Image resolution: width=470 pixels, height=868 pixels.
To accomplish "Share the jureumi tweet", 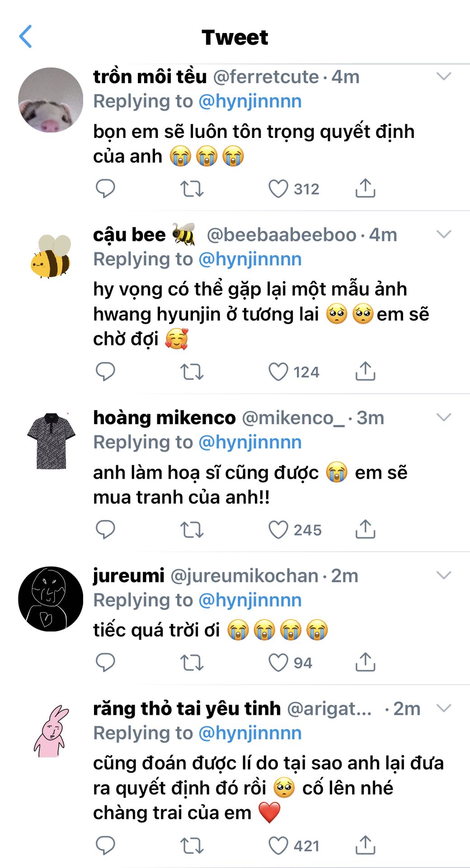I will point(365,662).
